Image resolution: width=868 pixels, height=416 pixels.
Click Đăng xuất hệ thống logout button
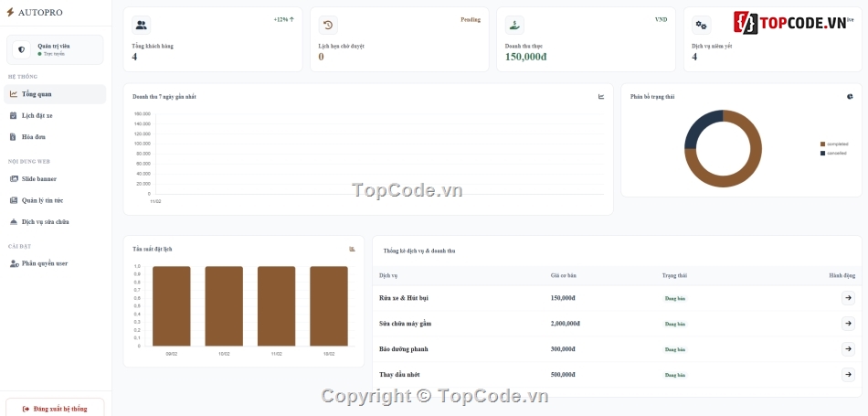pyautogui.click(x=55, y=409)
